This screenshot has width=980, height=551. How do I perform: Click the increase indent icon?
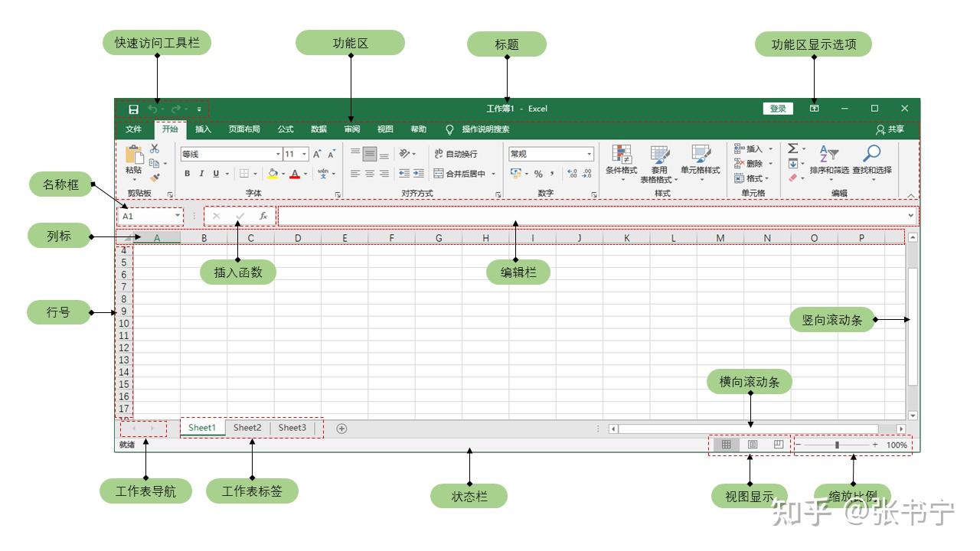tap(419, 174)
